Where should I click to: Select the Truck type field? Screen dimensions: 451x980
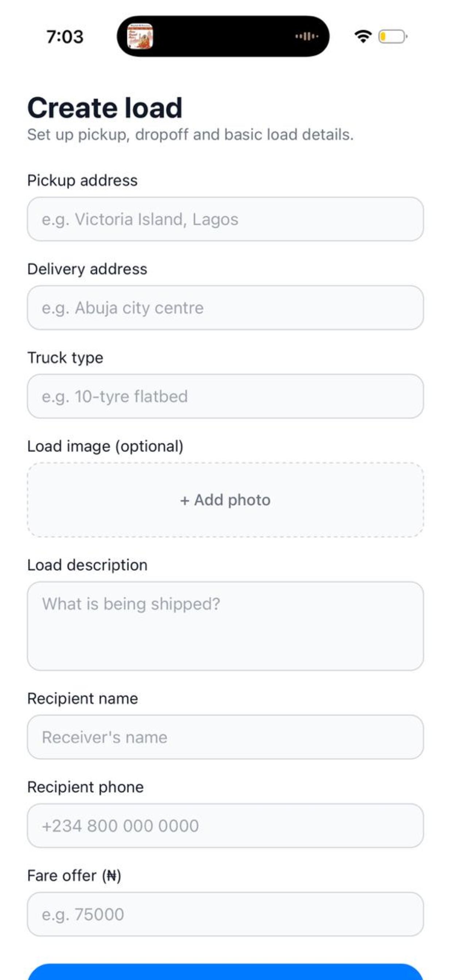tap(225, 396)
